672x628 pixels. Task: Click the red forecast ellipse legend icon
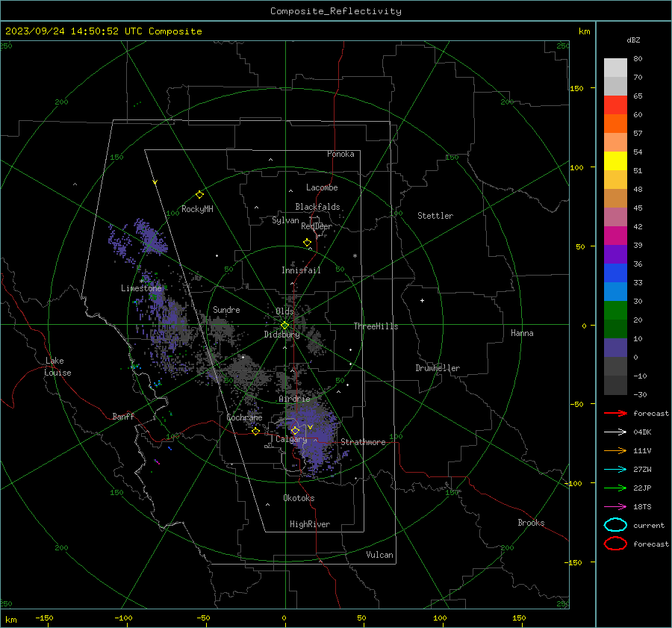(615, 544)
